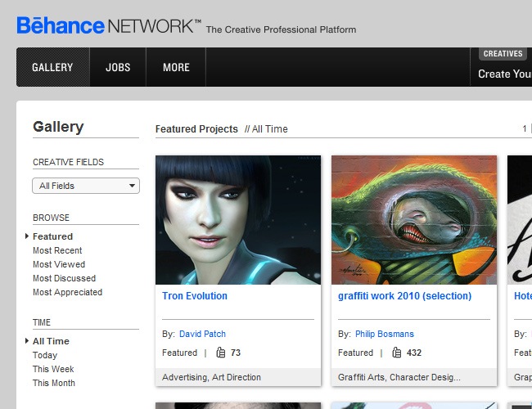Browse Most Recent projects
Screen dimensions: 532x409
(57, 250)
